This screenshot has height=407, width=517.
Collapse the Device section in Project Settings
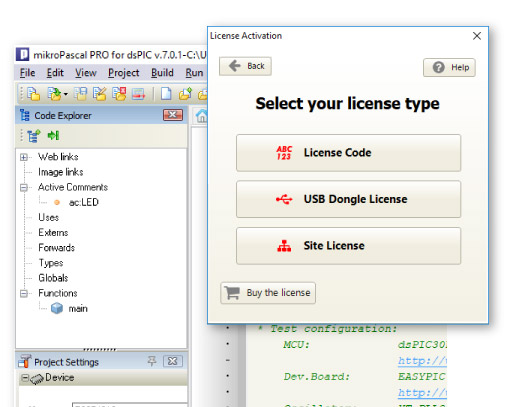coord(24,378)
